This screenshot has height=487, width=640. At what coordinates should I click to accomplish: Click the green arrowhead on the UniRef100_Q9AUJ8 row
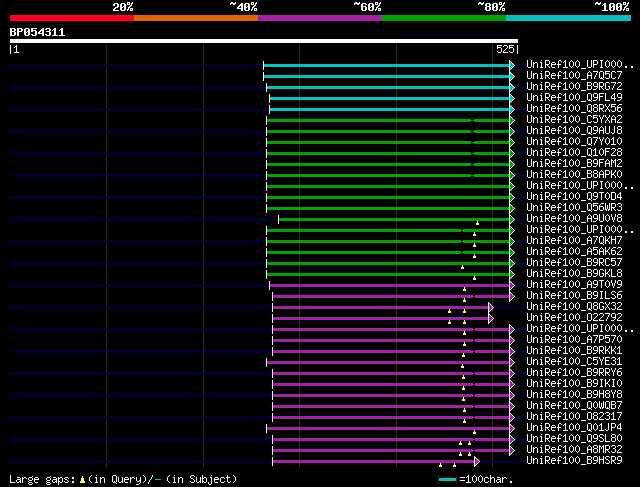coord(512,131)
